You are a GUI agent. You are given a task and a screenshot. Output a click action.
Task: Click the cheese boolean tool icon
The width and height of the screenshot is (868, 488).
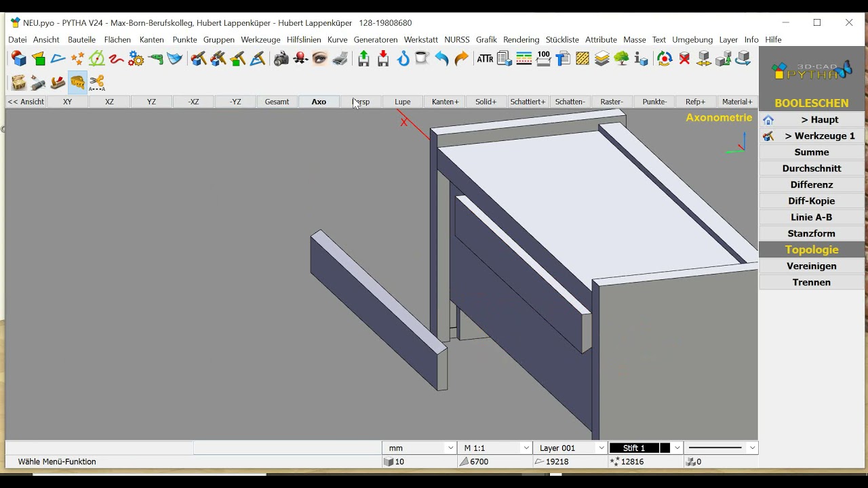click(77, 83)
